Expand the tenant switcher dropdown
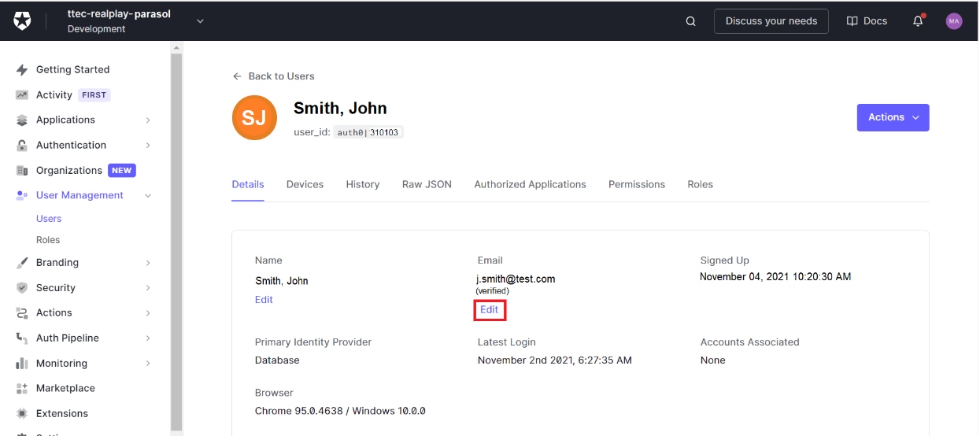The image size is (980, 436). tap(200, 21)
